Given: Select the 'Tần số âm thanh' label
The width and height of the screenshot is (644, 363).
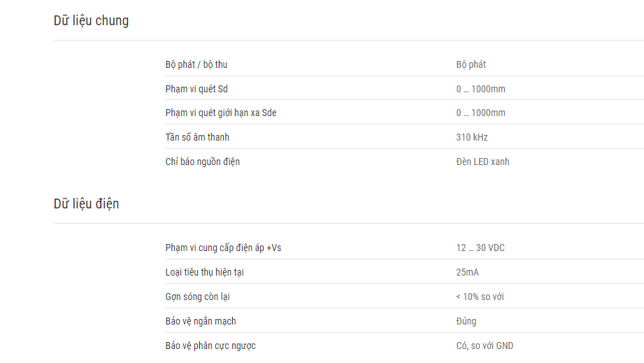Looking at the screenshot, I should (x=197, y=137).
